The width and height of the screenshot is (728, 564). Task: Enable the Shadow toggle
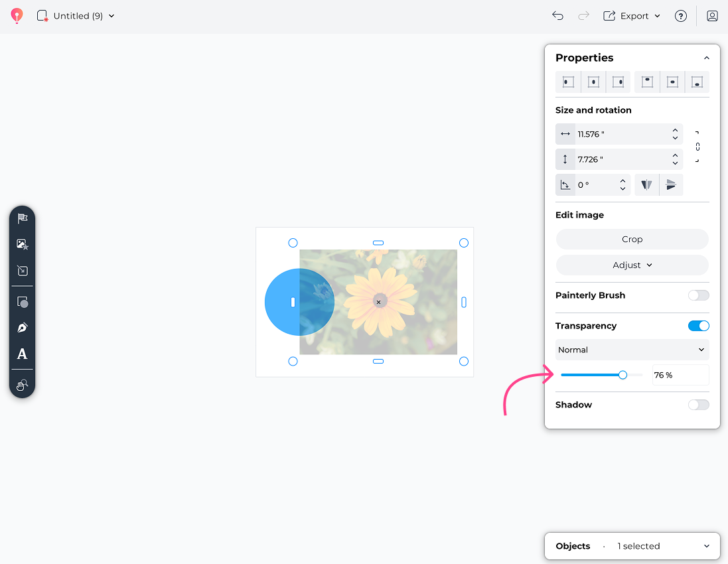[698, 405]
